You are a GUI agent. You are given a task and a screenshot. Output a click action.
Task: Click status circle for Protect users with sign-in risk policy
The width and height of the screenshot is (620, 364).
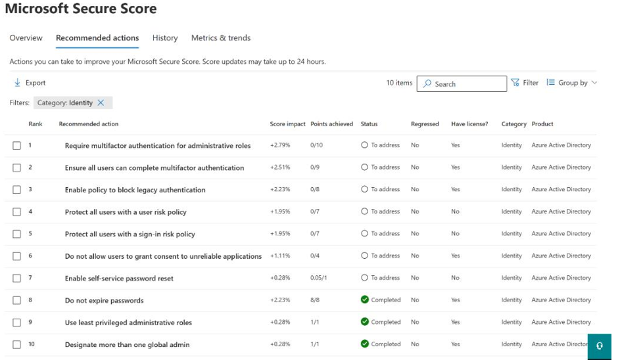coord(364,233)
